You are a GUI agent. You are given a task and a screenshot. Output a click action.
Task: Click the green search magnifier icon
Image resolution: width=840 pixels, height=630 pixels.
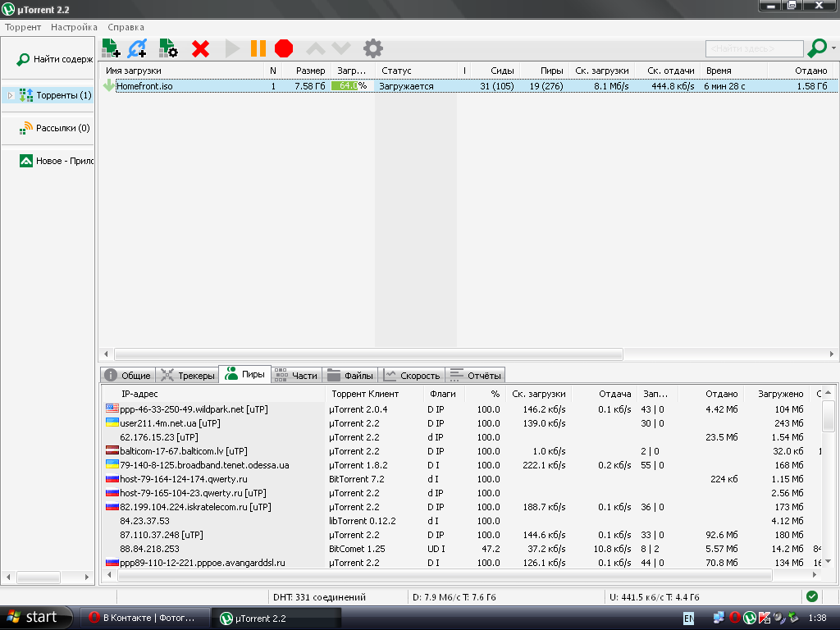click(816, 48)
